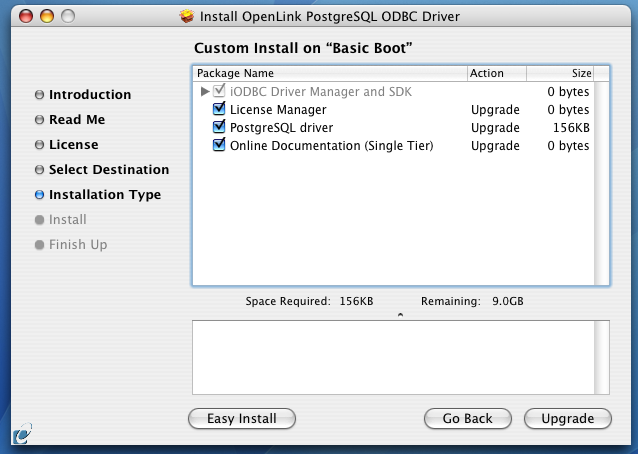
Task: Close the installer window
Action: pos(26,16)
